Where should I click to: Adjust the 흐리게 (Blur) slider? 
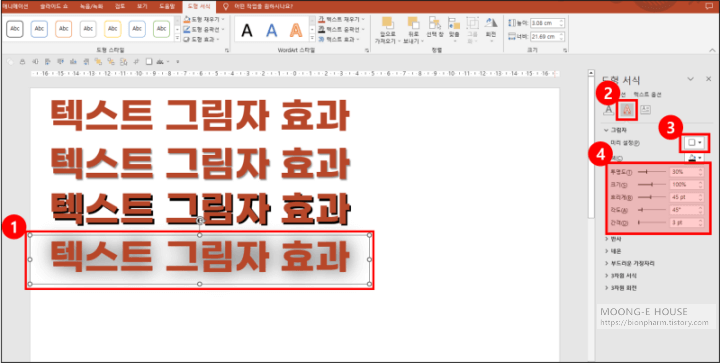coord(652,197)
